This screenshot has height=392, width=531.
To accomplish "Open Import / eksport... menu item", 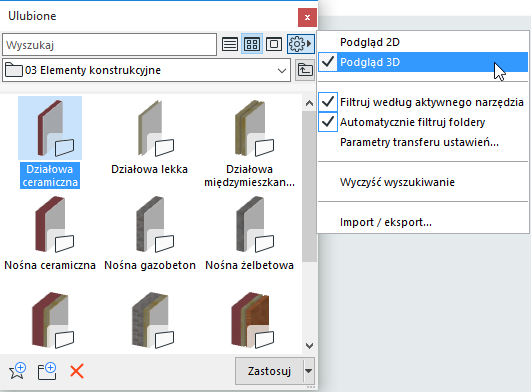I will click(x=423, y=222).
